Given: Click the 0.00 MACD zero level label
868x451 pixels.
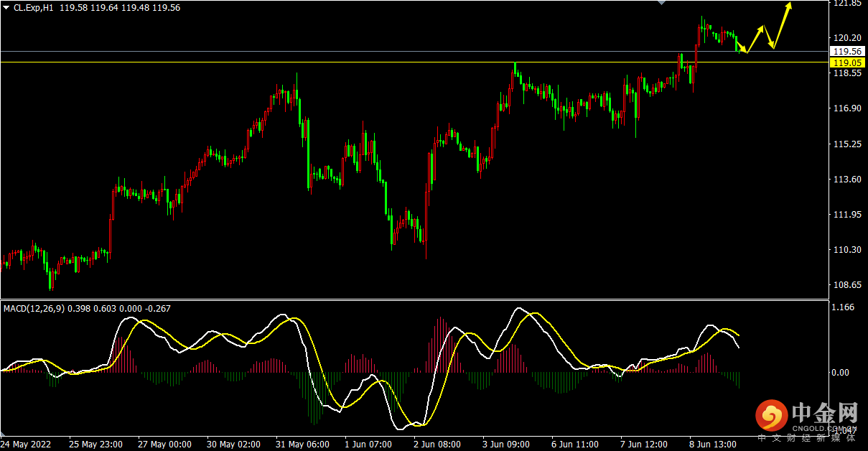Looking at the screenshot, I should [x=841, y=373].
